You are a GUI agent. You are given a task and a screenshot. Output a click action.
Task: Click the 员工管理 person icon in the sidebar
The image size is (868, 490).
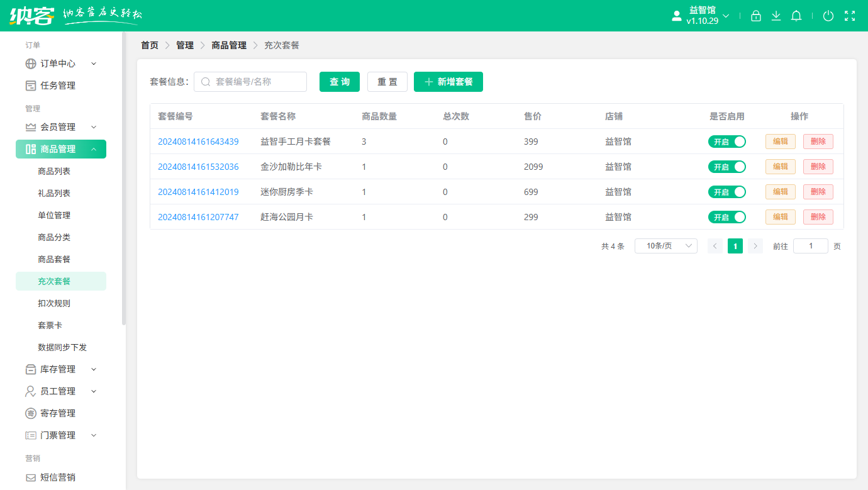pyautogui.click(x=31, y=391)
